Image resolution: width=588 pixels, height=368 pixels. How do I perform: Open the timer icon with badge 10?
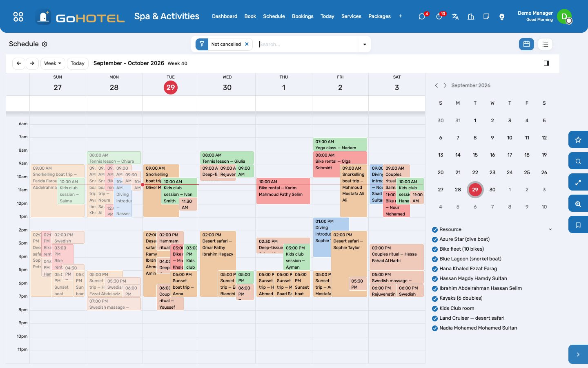tap(439, 16)
